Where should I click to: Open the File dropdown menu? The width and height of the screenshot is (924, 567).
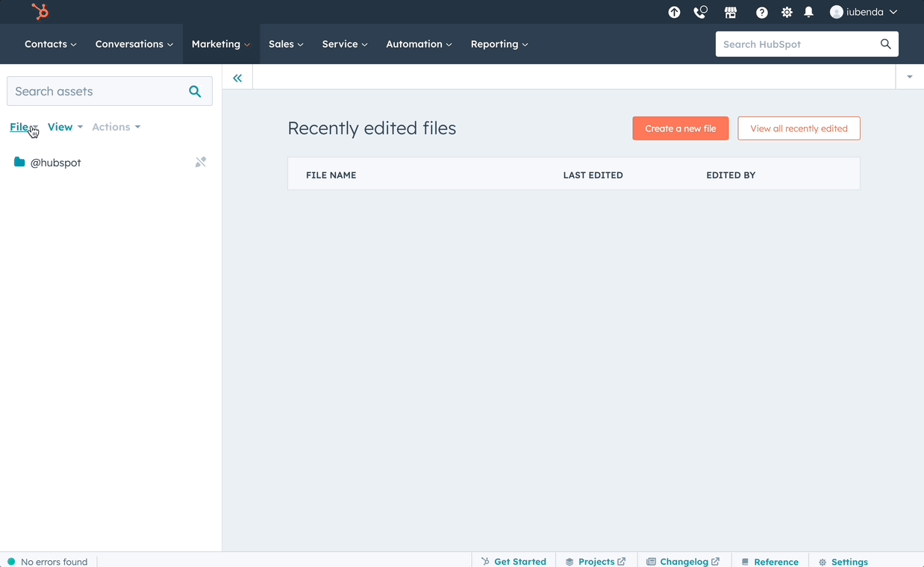pos(22,127)
